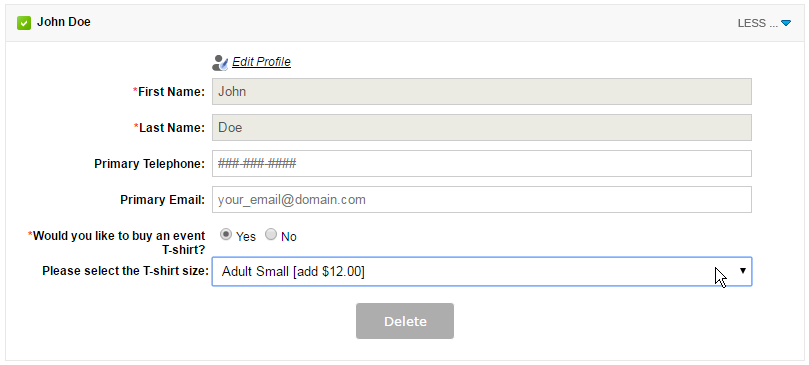Click the person-with-pen Edit Profile icon
809x365 pixels.
[220, 63]
